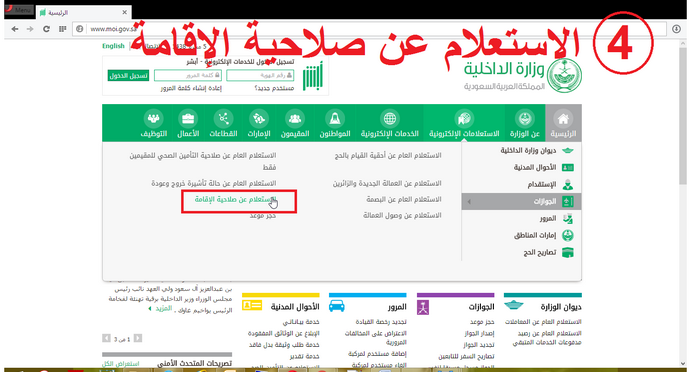Viewport: 691px width, 372px height.
Task: Select الجوازات in the side menu
Action: pos(521,201)
